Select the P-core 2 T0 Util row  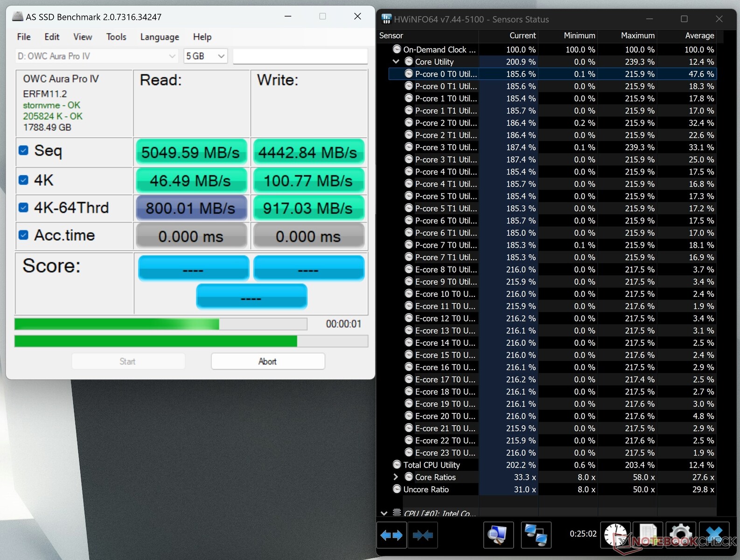click(x=552, y=123)
